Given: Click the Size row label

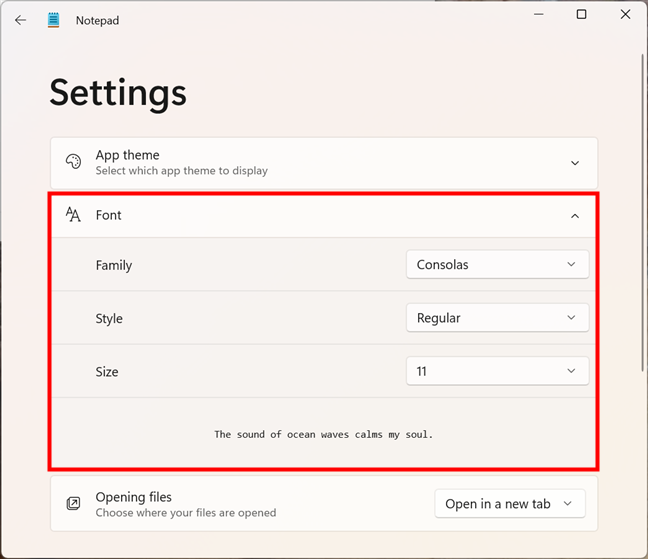Looking at the screenshot, I should [107, 371].
